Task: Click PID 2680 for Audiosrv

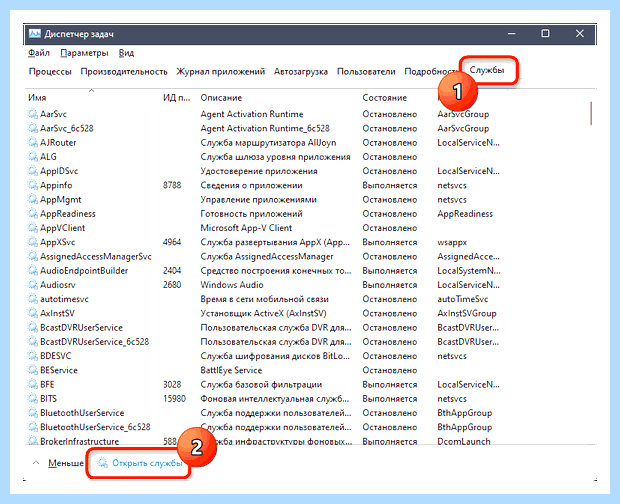Action: [172, 285]
